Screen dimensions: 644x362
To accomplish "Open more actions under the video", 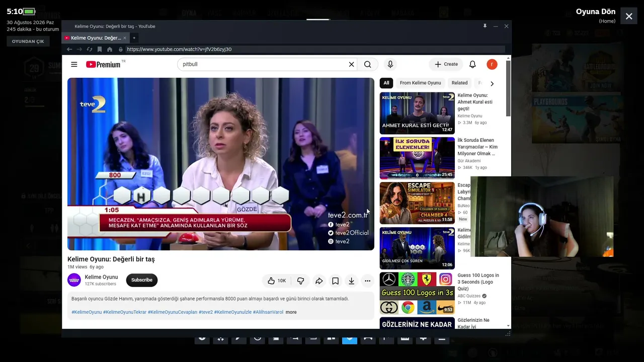I will click(x=368, y=281).
